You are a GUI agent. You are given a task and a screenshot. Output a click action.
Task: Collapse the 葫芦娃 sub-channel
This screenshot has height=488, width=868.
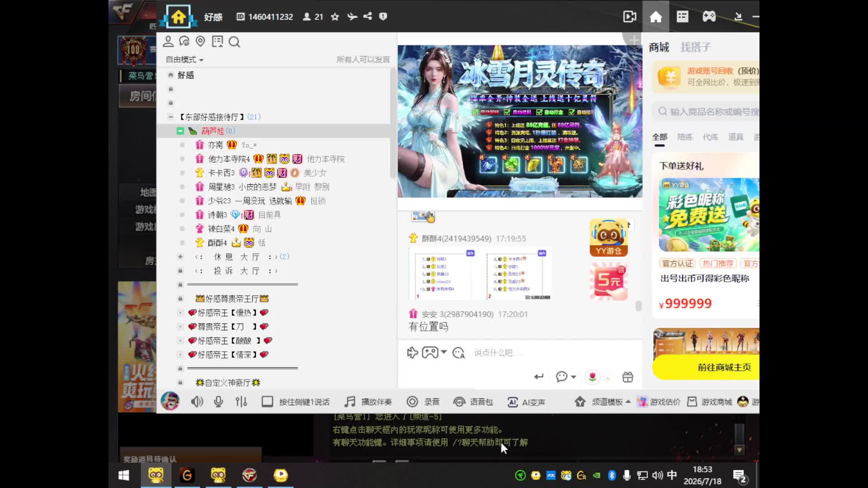[x=180, y=131]
